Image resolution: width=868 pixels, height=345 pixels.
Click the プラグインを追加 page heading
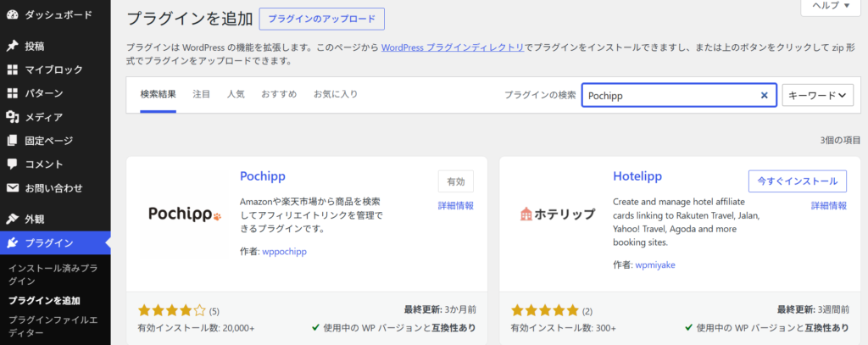pos(189,19)
